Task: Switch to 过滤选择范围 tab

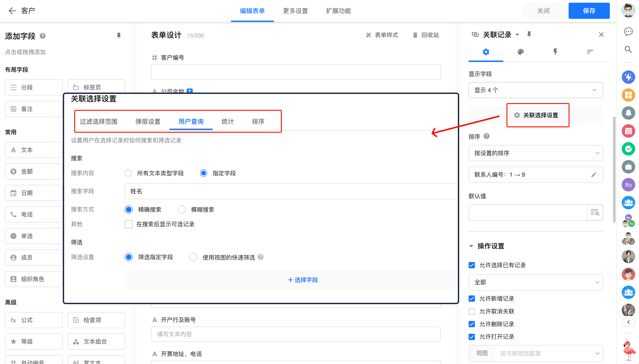Action: (x=98, y=121)
